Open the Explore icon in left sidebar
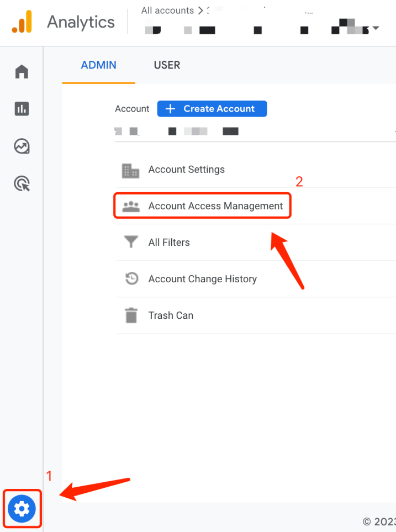 tap(22, 146)
